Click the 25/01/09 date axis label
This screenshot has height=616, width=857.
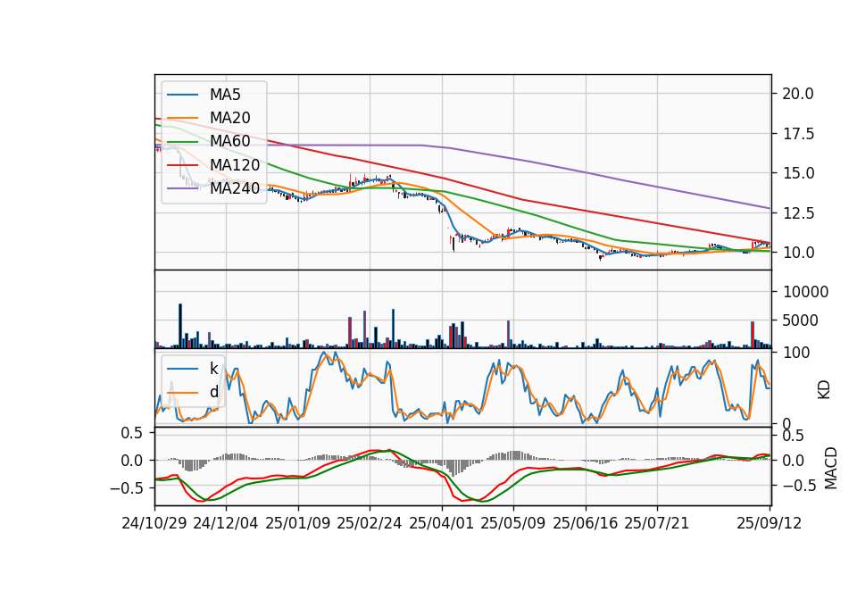coord(298,523)
